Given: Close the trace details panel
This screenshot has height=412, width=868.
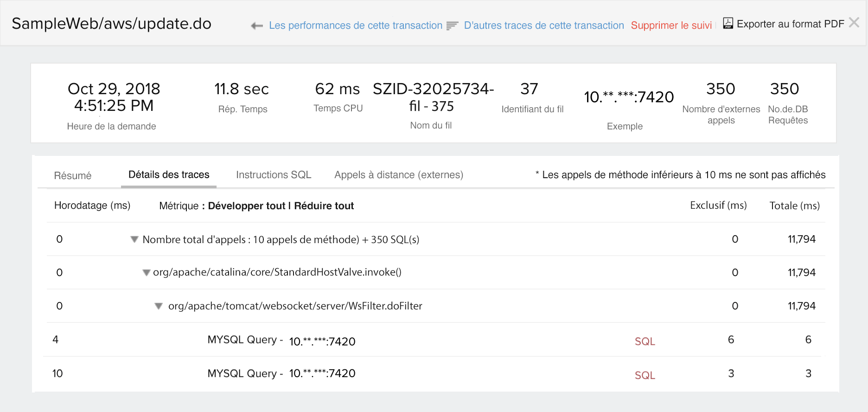Looking at the screenshot, I should (854, 22).
